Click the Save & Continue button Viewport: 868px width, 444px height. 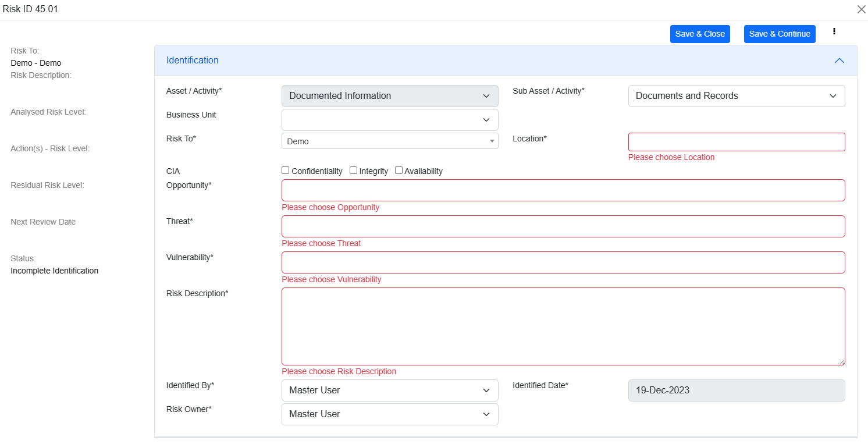point(779,34)
